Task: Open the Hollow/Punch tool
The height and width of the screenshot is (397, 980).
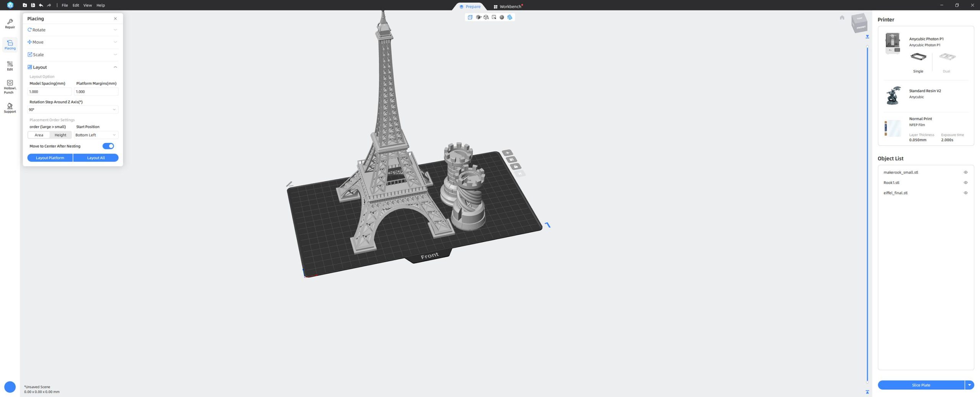Action: 10,87
